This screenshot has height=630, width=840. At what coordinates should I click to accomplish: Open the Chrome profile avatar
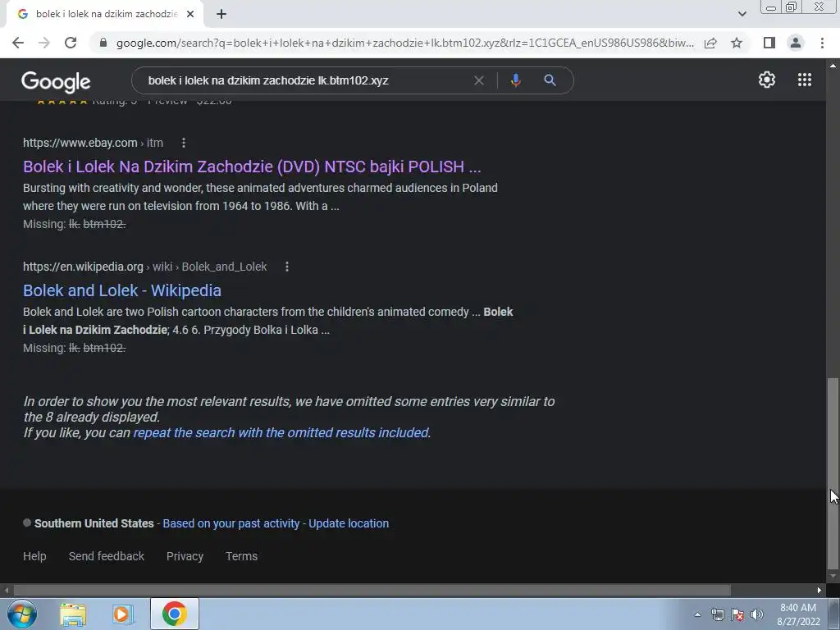coord(796,43)
